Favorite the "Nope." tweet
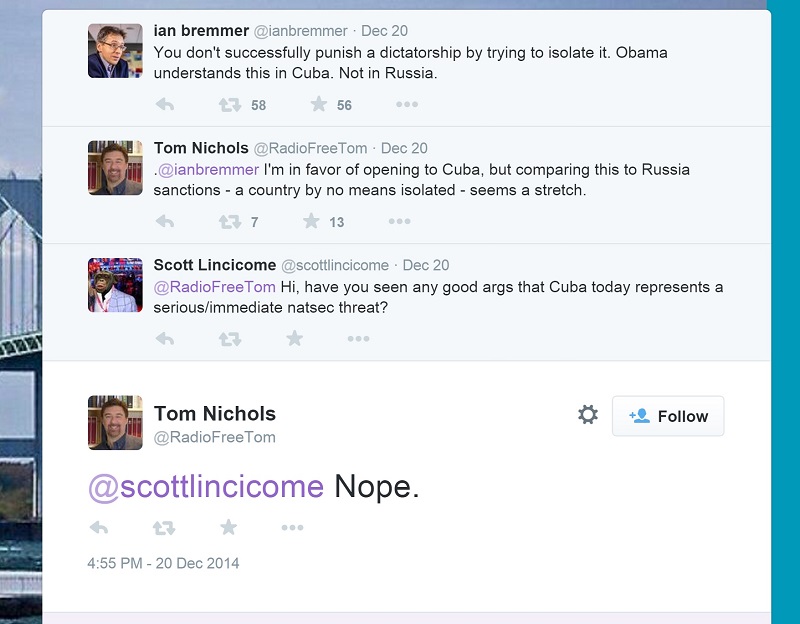800x624 pixels. (x=228, y=527)
